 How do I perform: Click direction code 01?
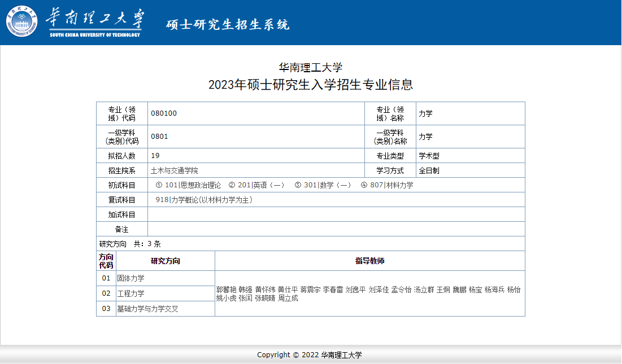coord(106,278)
